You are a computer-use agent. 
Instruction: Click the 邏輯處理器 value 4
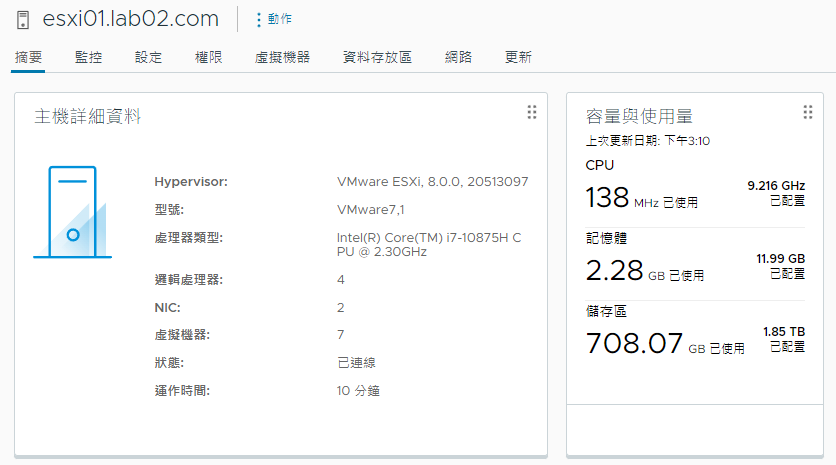[341, 279]
